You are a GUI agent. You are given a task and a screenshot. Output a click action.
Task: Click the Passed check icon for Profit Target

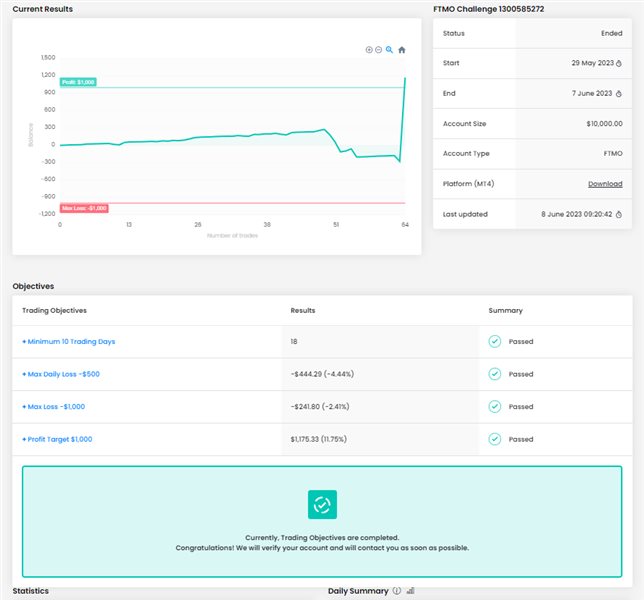coord(494,439)
